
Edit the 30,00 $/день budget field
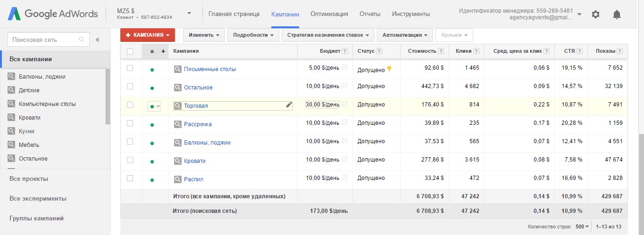pyautogui.click(x=322, y=104)
